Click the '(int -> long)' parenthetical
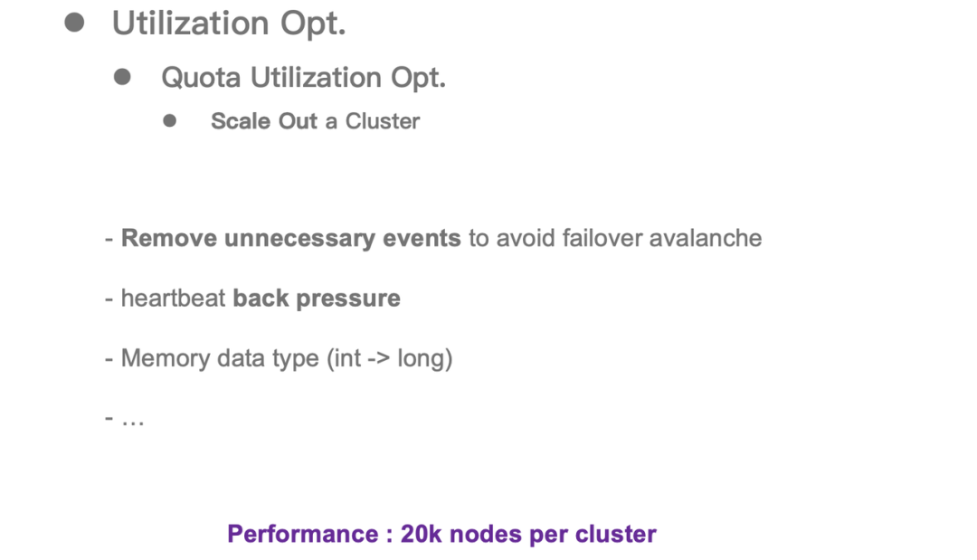977x560 pixels. click(389, 358)
